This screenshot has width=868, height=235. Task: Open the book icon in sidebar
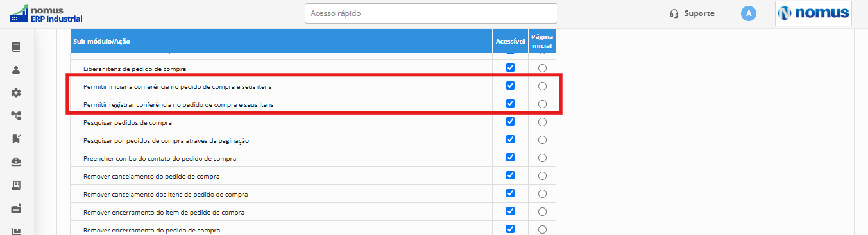17,47
